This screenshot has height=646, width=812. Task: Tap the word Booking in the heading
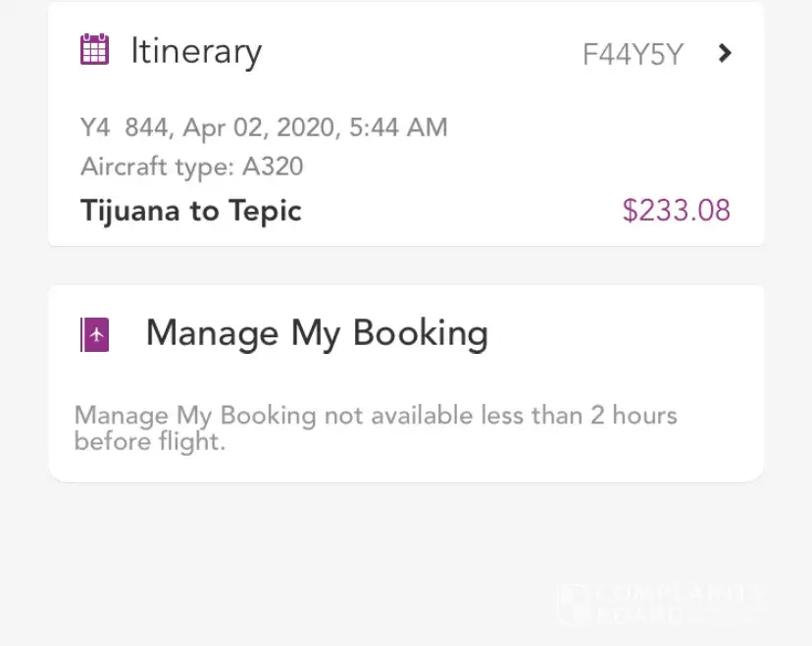[421, 333]
